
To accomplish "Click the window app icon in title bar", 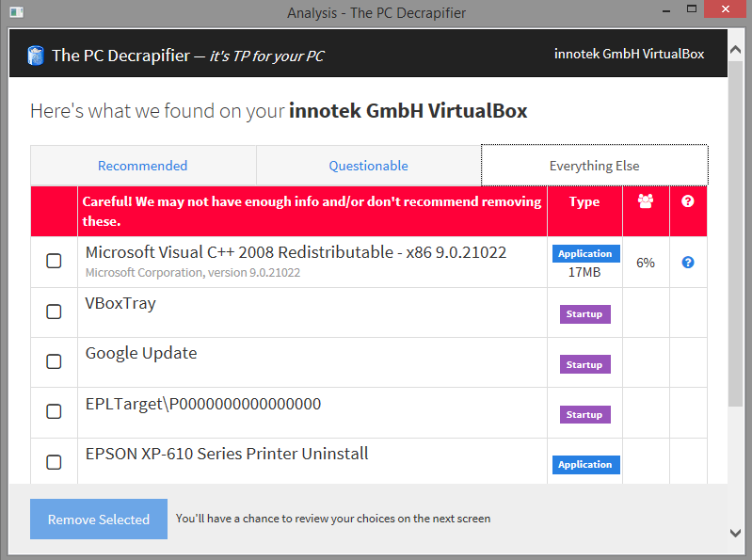I will click(x=16, y=11).
